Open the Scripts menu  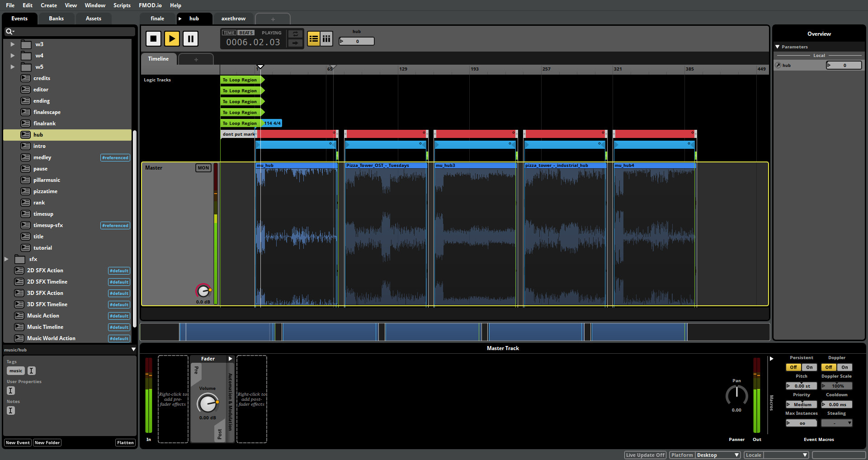tap(122, 5)
